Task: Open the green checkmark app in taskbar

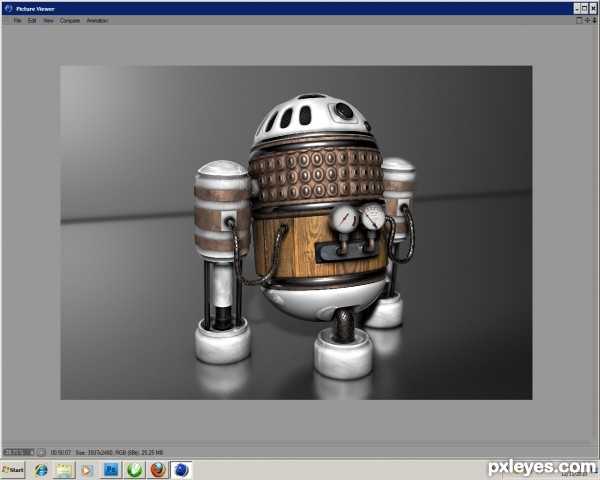Action: [134, 470]
